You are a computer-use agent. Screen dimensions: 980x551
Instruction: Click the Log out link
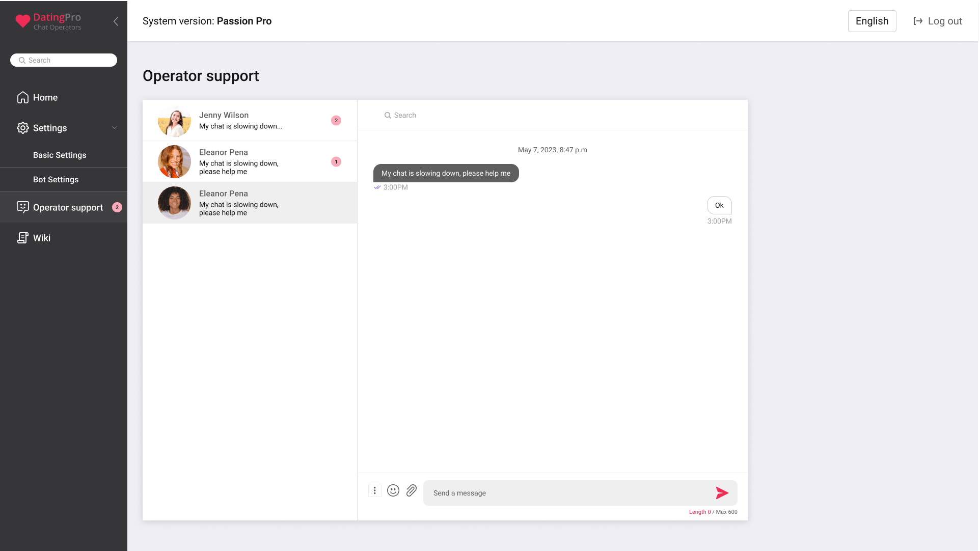[945, 21]
